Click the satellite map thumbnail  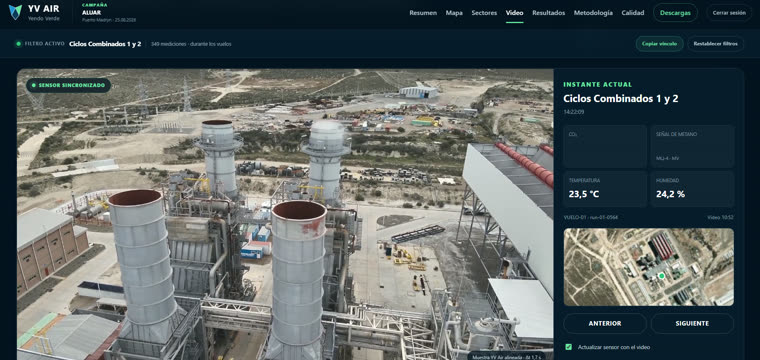[649, 267]
